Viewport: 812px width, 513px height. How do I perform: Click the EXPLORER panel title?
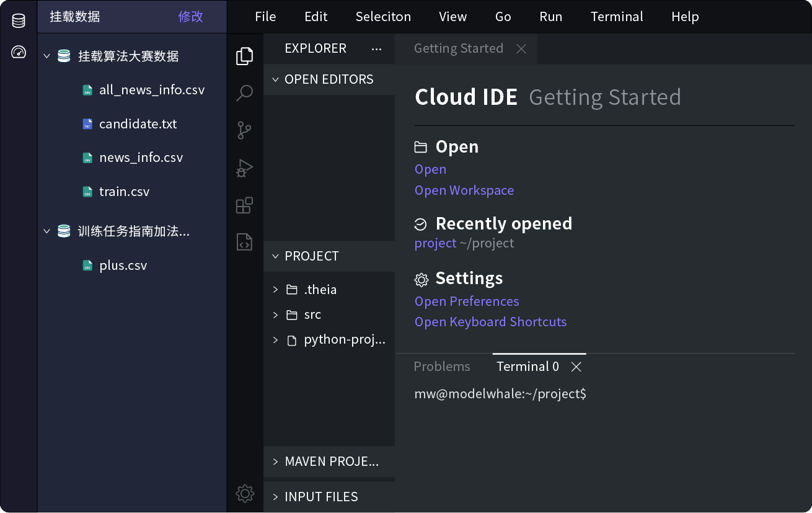point(316,48)
